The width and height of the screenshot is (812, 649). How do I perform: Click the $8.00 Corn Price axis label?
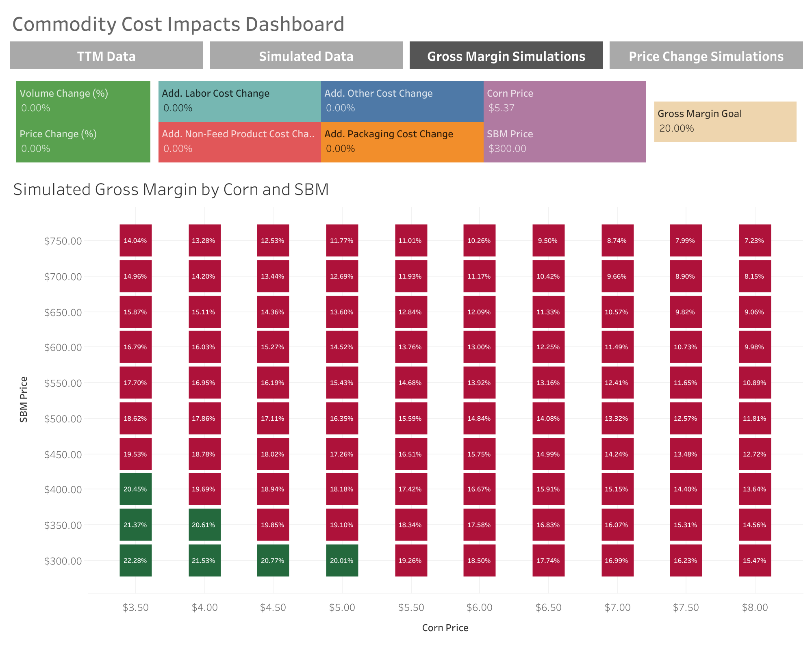[x=755, y=607]
